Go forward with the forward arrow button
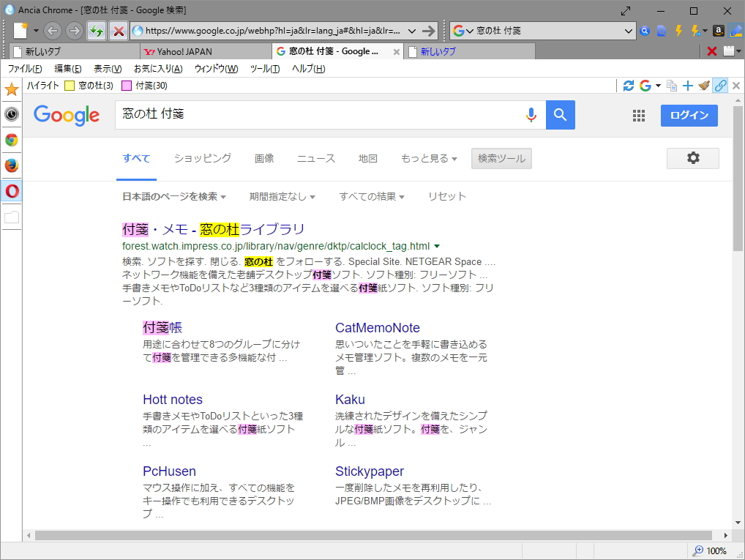 point(75,31)
